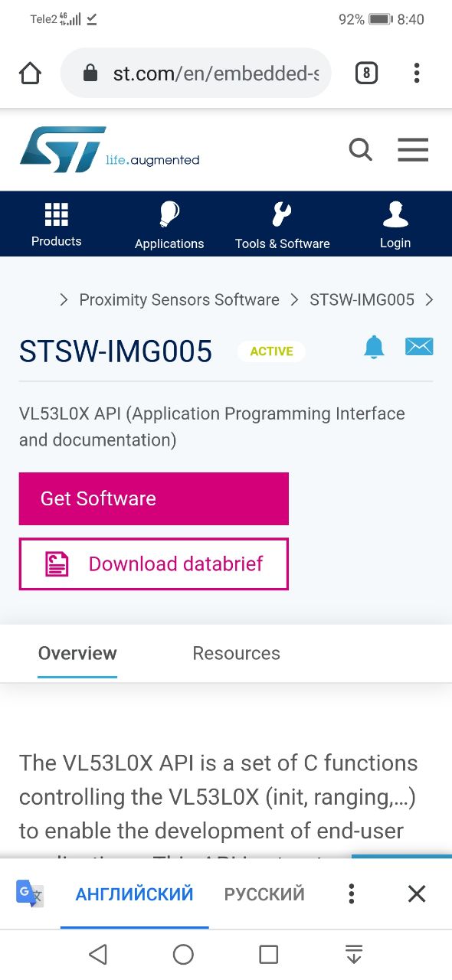Open the Proximity Sensors Software breadcrumb
The width and height of the screenshot is (452, 980).
(x=179, y=300)
